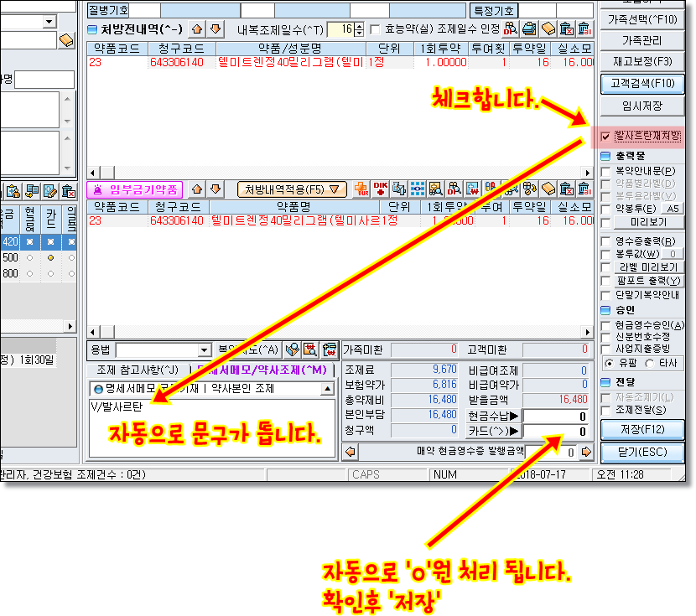Enable 효능약(실) 조제일수 인정 checkbox
Viewport: 696px width, 616px height.
click(375, 30)
